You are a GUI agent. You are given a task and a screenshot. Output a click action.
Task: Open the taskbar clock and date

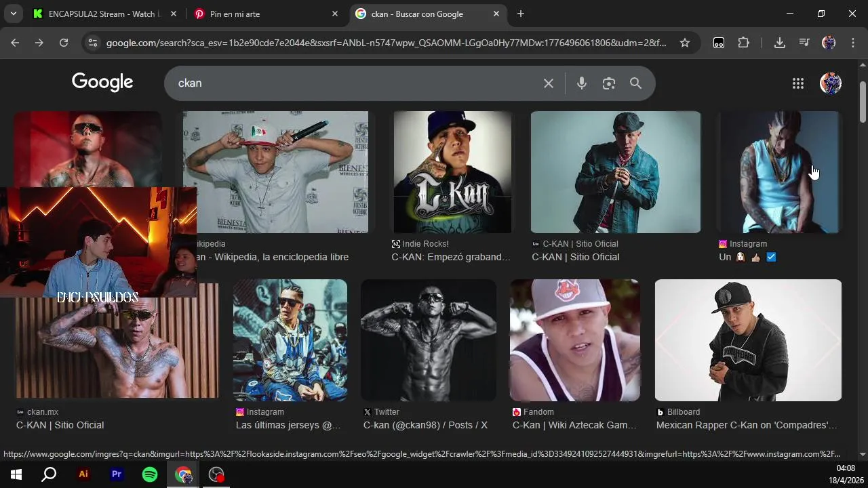[x=846, y=474]
